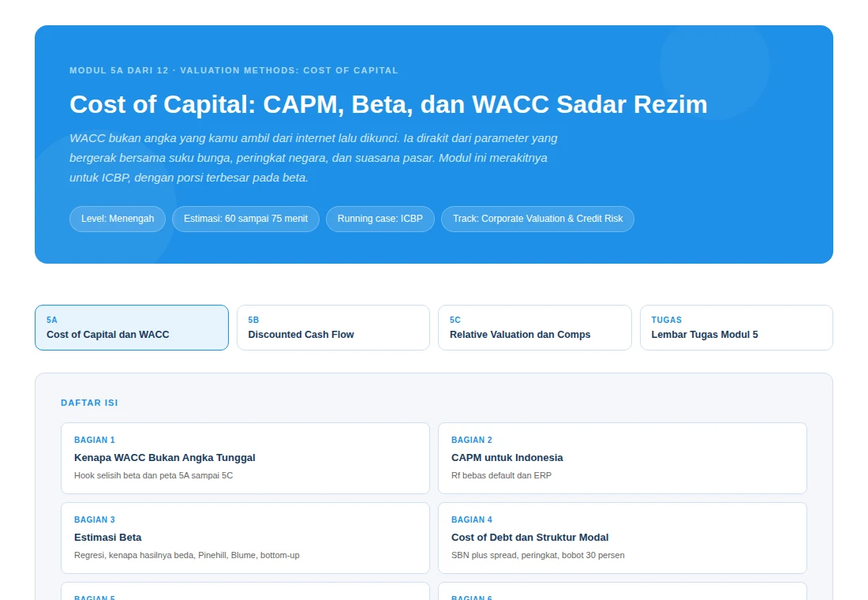868x600 pixels.
Task: Open Bagian 2 CAPM untuk Indonesia card
Action: pyautogui.click(x=623, y=458)
